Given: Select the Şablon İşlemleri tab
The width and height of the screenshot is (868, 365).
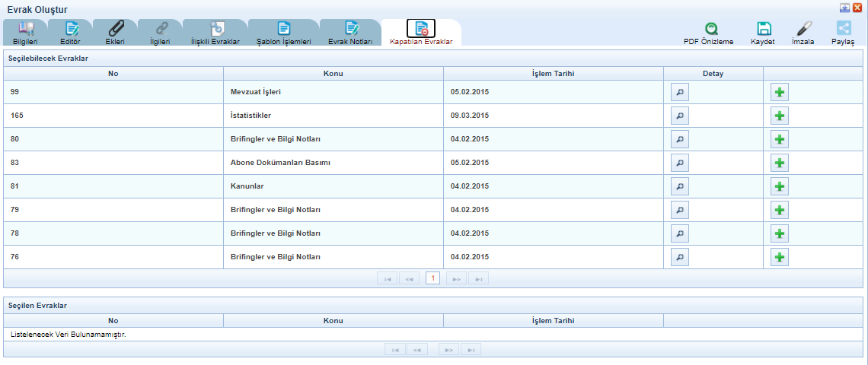Looking at the screenshot, I should [x=283, y=33].
